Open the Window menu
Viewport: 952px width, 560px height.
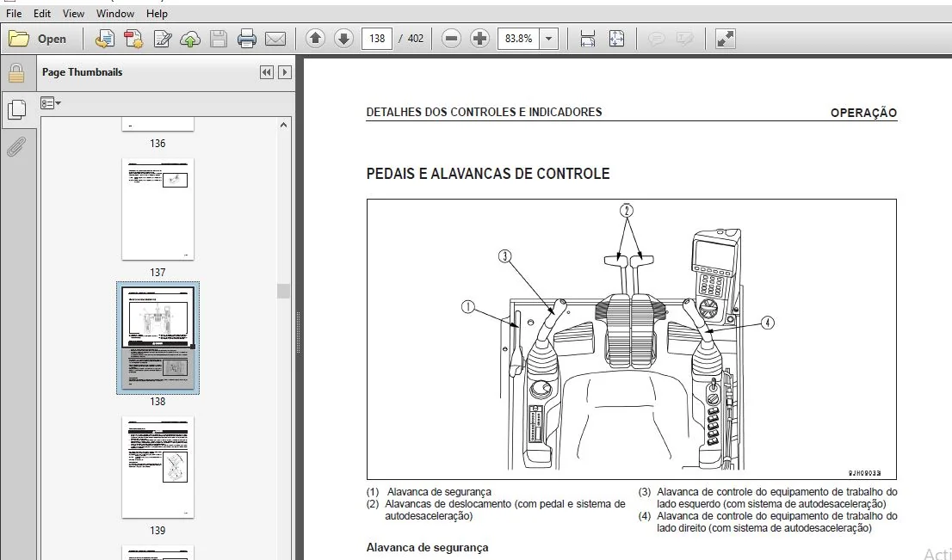[x=115, y=14]
